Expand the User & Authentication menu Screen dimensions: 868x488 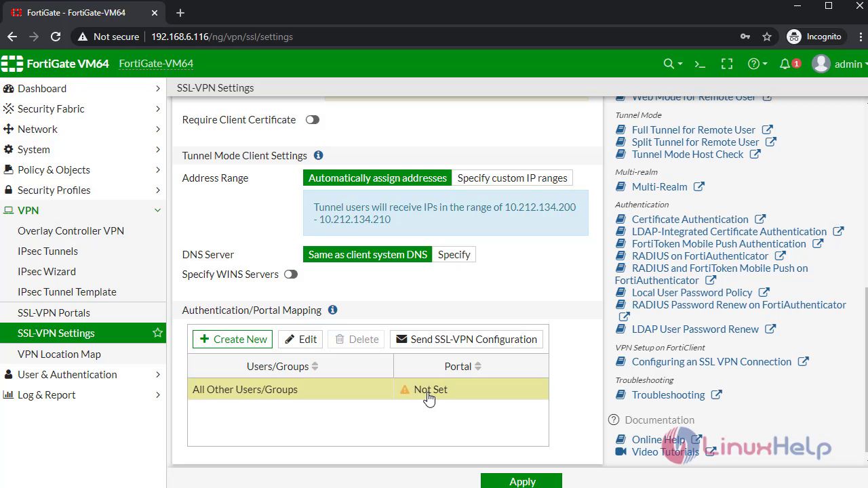coord(83,374)
